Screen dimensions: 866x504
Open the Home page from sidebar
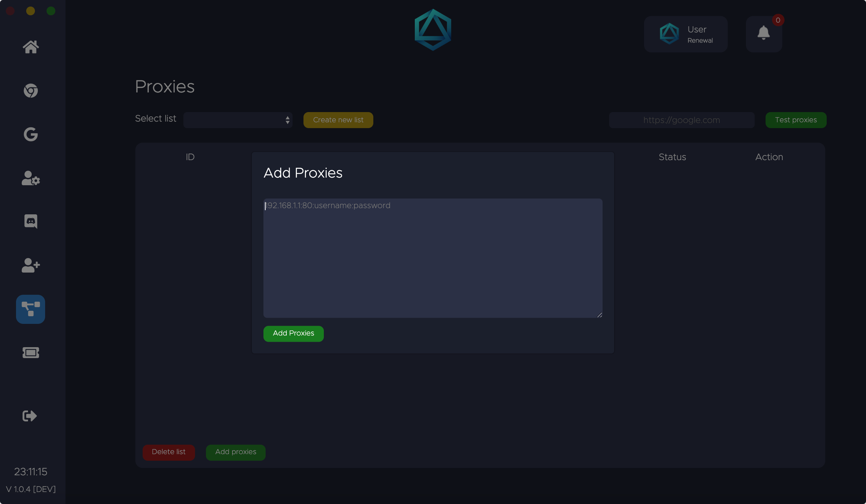[31, 47]
